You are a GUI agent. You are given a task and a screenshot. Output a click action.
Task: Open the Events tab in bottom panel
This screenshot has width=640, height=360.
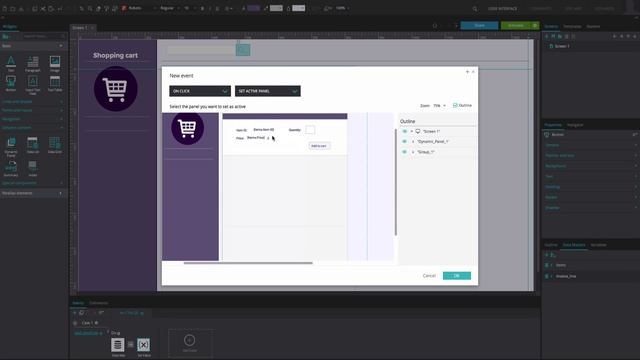pos(78,303)
